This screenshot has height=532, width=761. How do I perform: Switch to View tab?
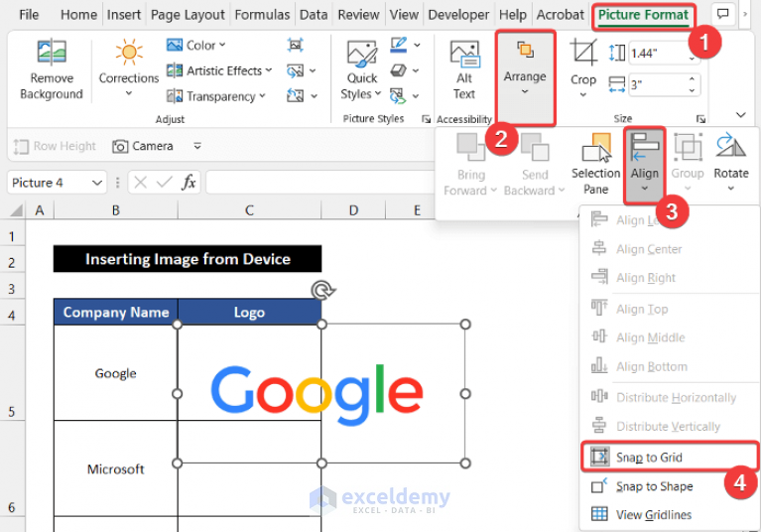(404, 15)
